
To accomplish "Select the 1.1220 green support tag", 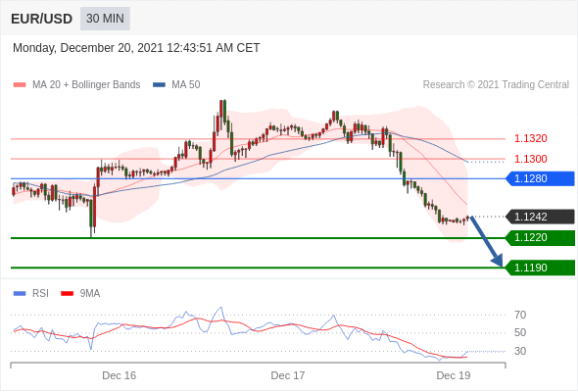I will click(x=540, y=238).
